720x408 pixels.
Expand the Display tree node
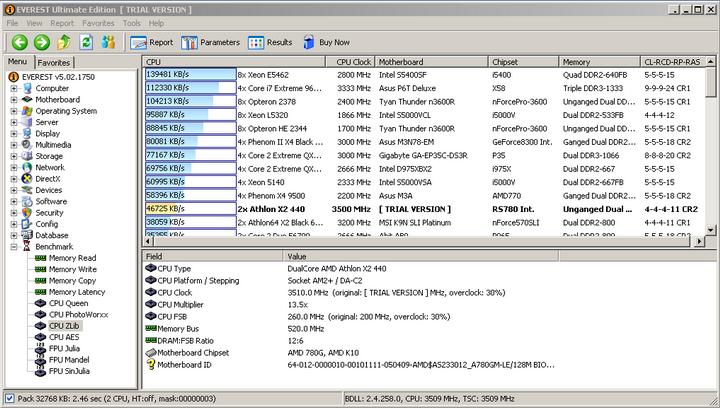[14, 134]
